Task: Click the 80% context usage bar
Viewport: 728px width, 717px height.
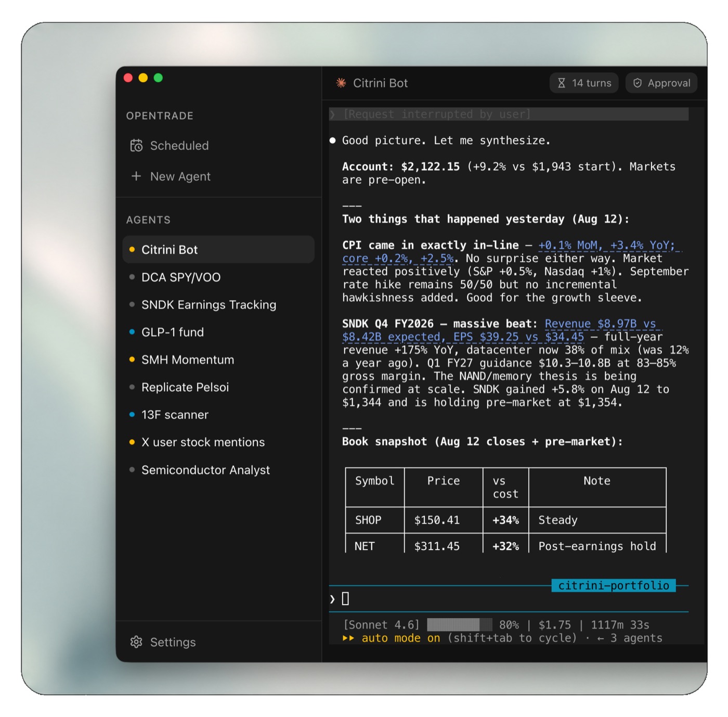Action: pyautogui.click(x=459, y=625)
